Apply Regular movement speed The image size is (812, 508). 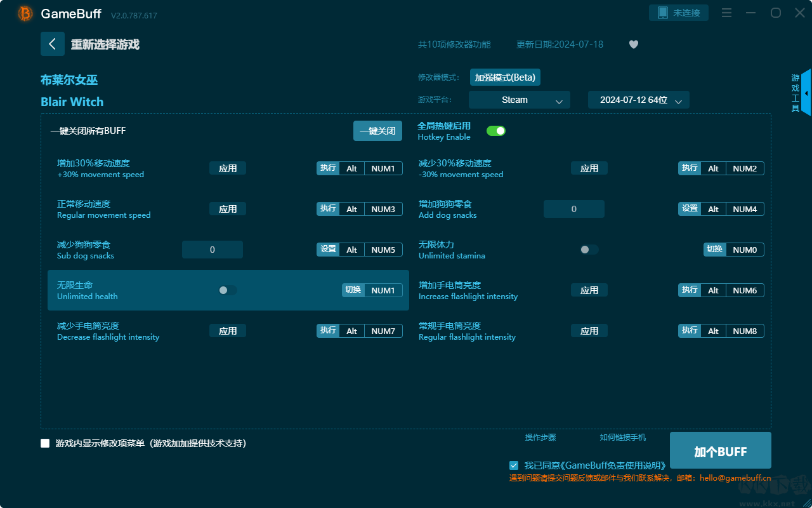[x=228, y=209]
